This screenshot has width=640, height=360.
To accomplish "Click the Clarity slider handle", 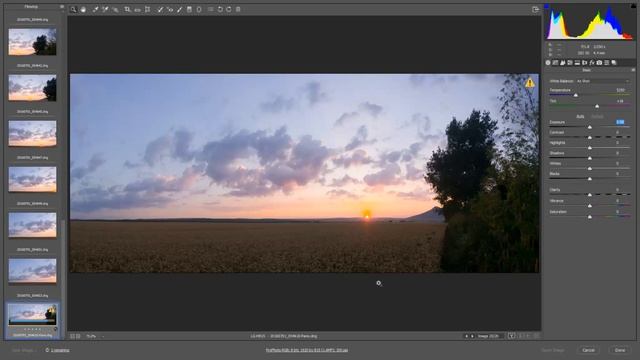I will tap(590, 195).
